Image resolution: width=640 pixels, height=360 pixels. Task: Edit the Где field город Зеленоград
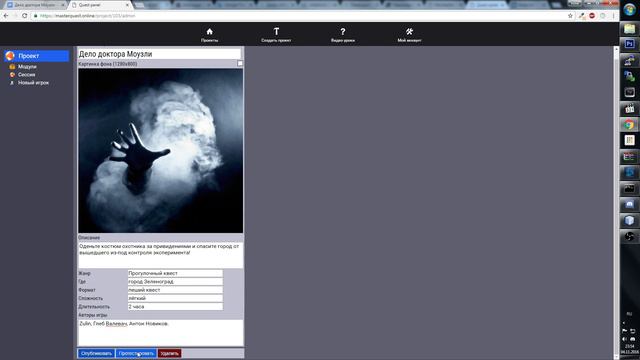point(175,282)
